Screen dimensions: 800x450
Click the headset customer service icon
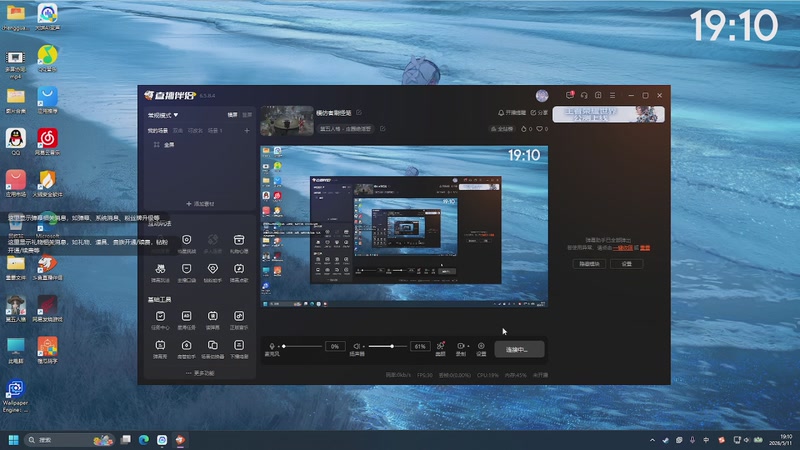coord(584,95)
